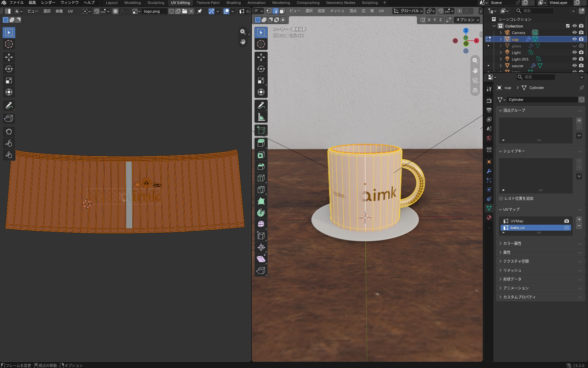Collapse the Vertex Groups panel
The height and width of the screenshot is (368, 588).
pos(540,110)
